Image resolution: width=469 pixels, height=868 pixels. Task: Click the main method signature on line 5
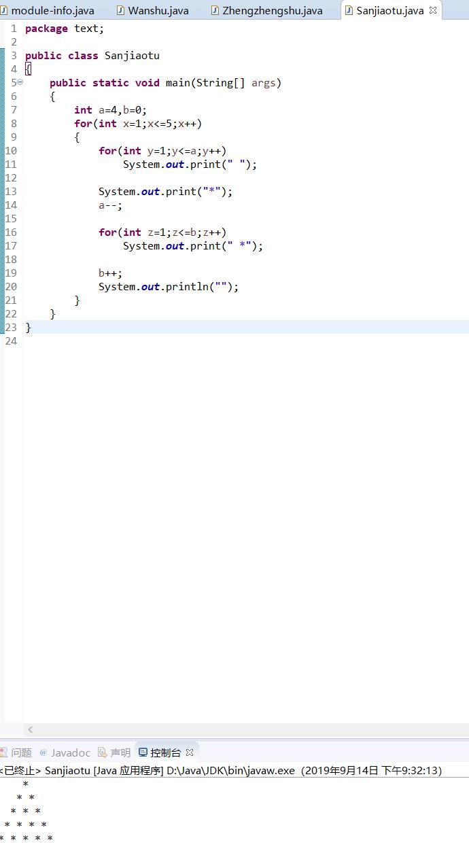165,83
